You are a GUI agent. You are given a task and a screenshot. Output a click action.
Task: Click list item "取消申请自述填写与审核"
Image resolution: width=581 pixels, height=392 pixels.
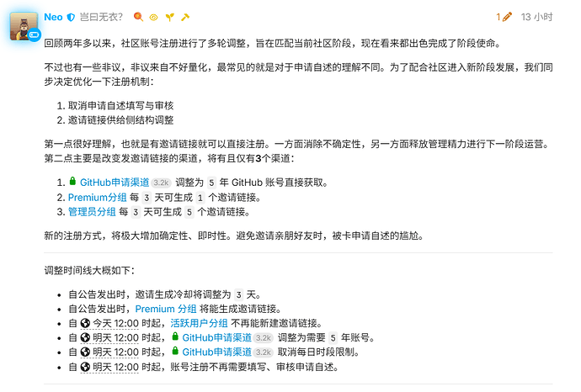coord(120,106)
